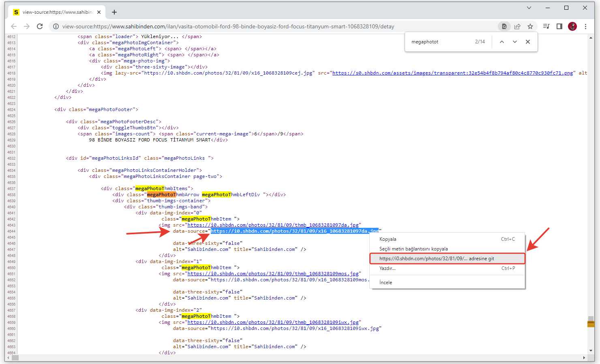Image resolution: width=600 pixels, height=364 pixels.
Task: Close the find bar
Action: pyautogui.click(x=528, y=42)
